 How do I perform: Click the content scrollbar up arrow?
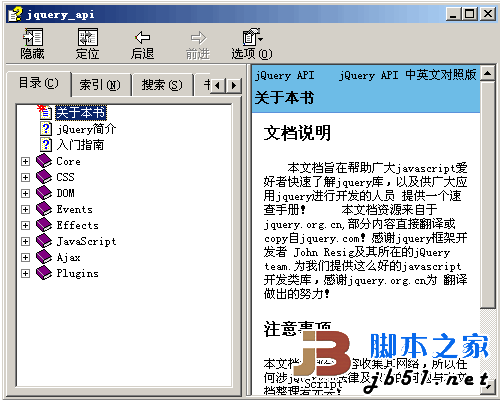tap(488, 73)
